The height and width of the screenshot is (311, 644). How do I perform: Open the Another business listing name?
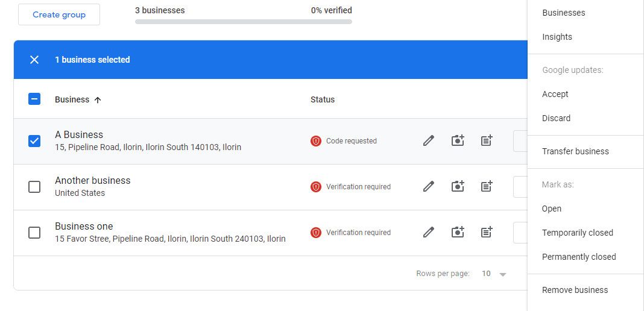pyautogui.click(x=92, y=180)
